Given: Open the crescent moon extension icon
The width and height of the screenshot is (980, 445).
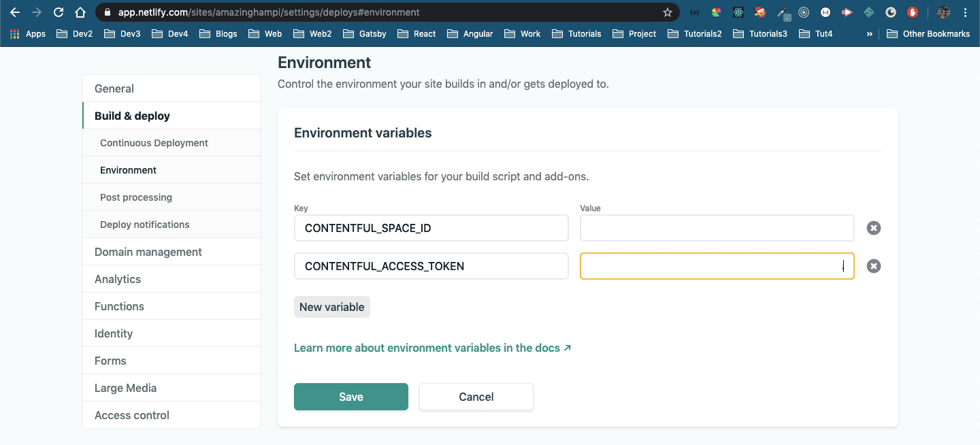Looking at the screenshot, I should [891, 12].
